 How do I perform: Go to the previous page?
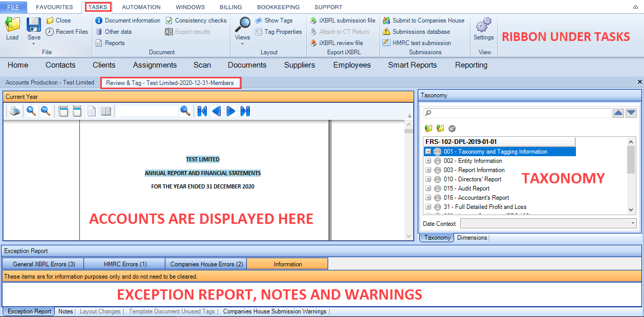[217, 111]
